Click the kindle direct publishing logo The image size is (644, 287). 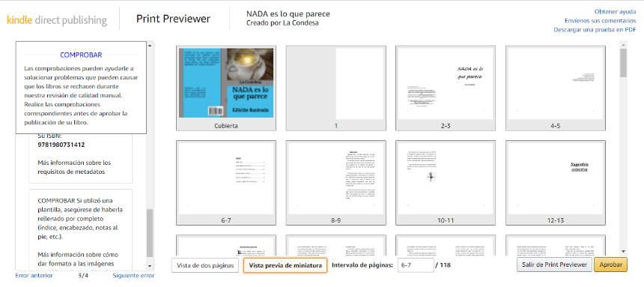(57, 19)
